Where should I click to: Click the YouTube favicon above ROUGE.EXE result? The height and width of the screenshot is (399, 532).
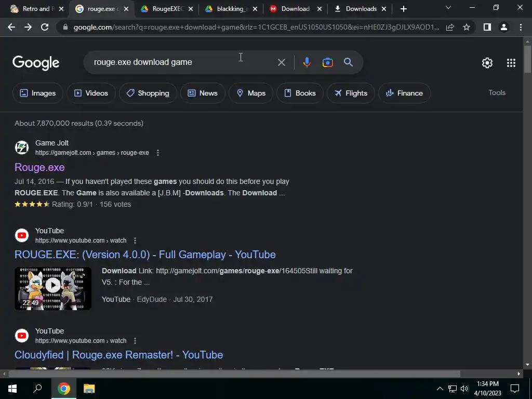[22, 235]
